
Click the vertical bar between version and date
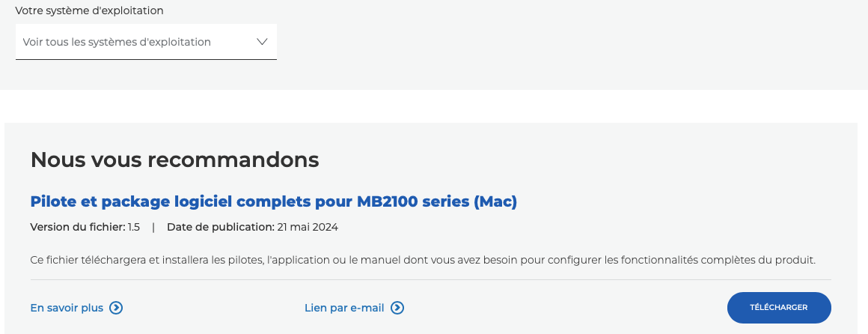point(153,227)
